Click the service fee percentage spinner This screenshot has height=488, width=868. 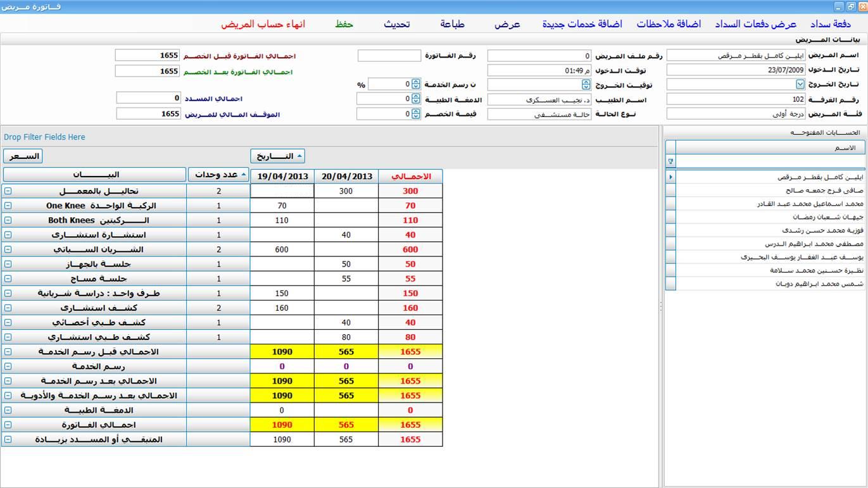(x=415, y=84)
